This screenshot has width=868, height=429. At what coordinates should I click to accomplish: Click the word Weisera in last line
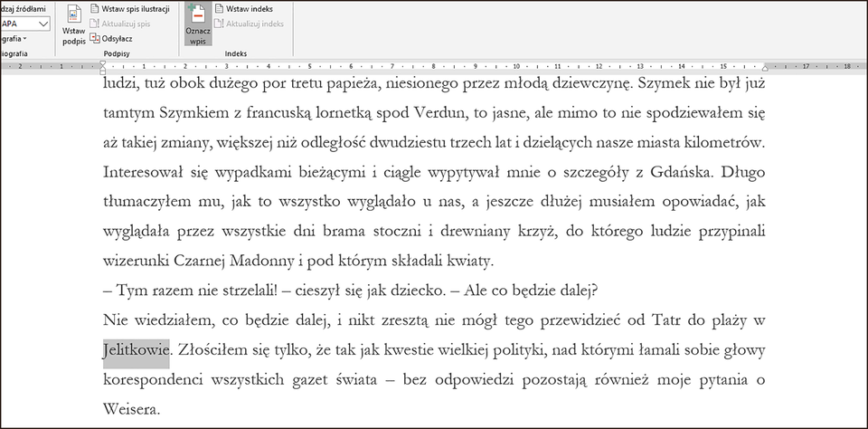tap(131, 409)
